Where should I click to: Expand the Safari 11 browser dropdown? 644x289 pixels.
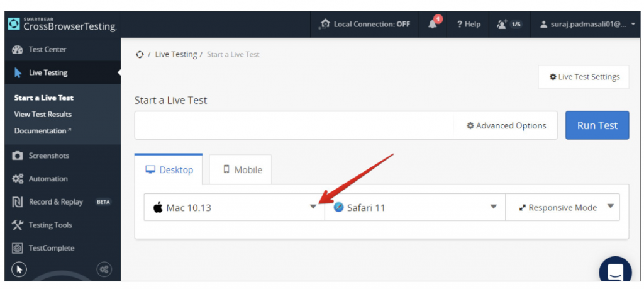[415, 207]
